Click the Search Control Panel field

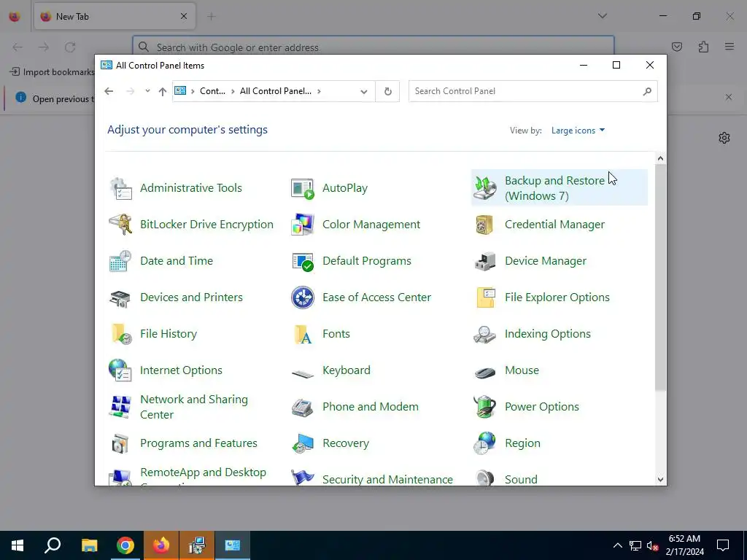[533, 91]
